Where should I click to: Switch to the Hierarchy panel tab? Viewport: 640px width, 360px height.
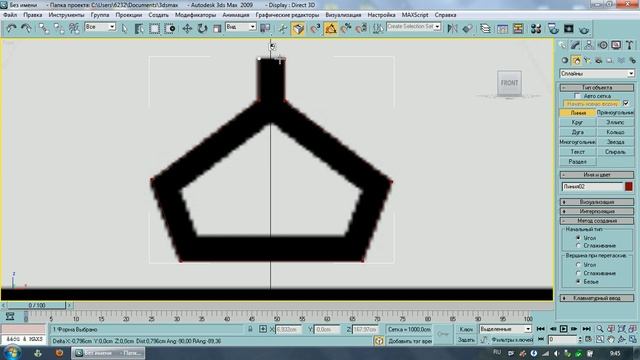(589, 45)
